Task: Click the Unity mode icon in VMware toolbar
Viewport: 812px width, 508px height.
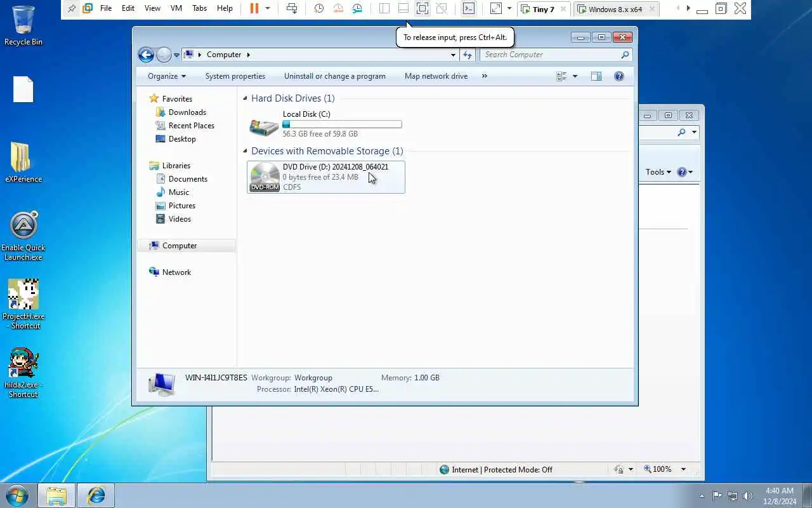Action: [442, 8]
